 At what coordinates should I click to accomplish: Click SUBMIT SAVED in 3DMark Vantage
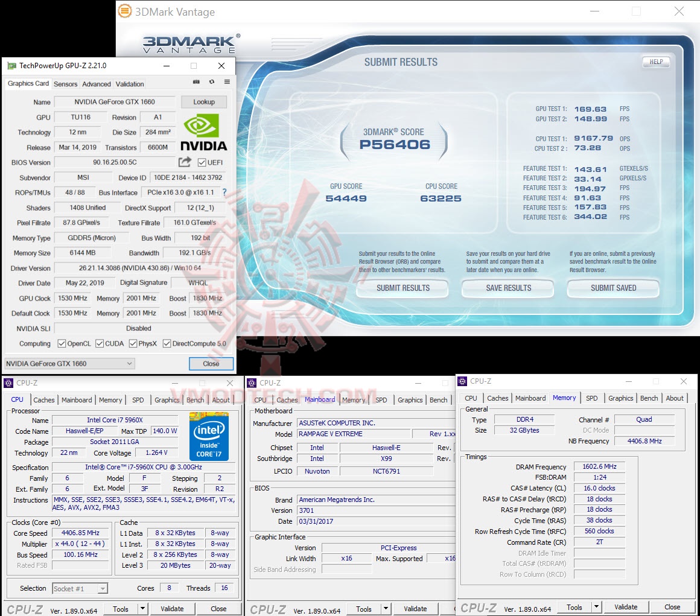(x=613, y=288)
